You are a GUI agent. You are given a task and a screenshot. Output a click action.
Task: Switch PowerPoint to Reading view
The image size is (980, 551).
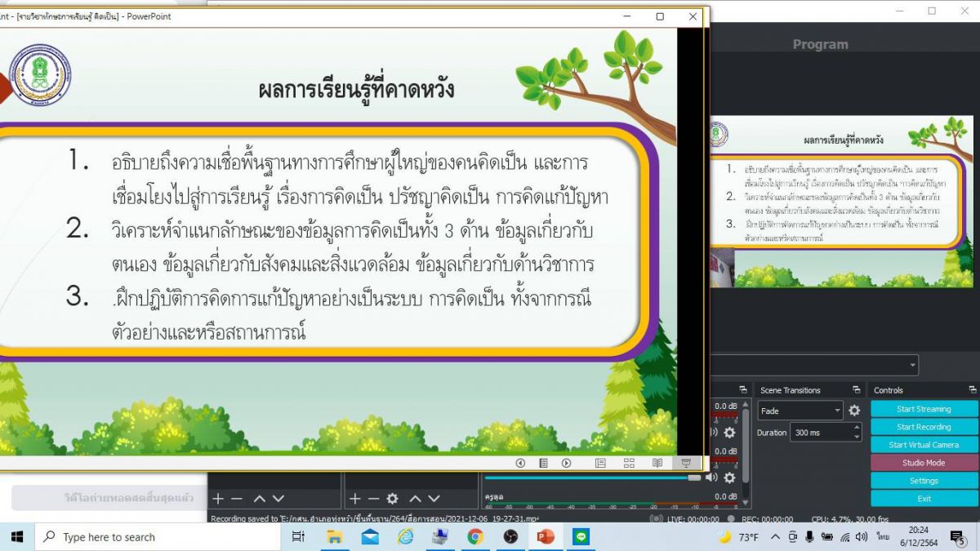[657, 463]
